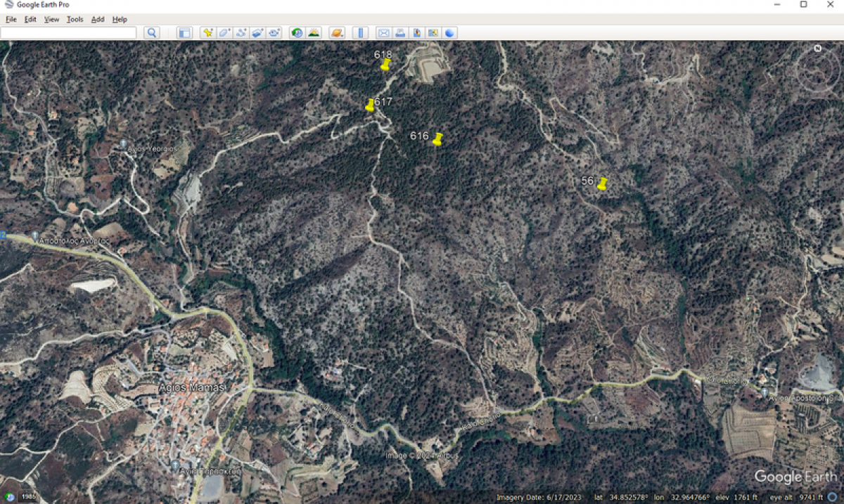
Task: Select the Add Placemark tool
Action: pyautogui.click(x=208, y=32)
